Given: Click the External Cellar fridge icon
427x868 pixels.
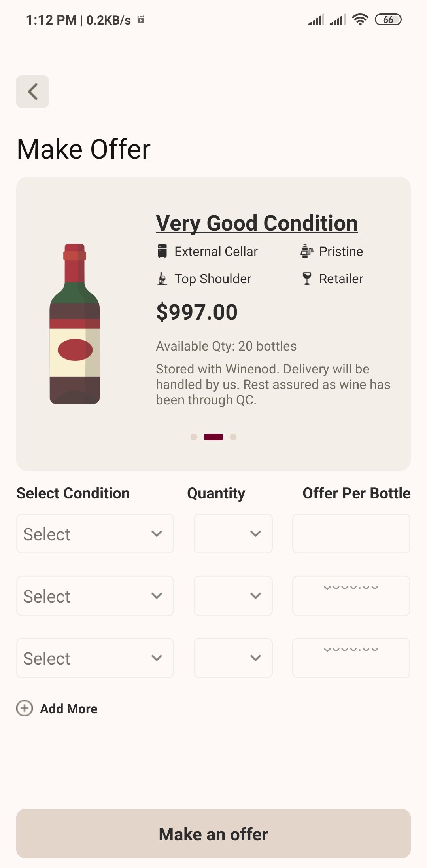Looking at the screenshot, I should click(162, 251).
